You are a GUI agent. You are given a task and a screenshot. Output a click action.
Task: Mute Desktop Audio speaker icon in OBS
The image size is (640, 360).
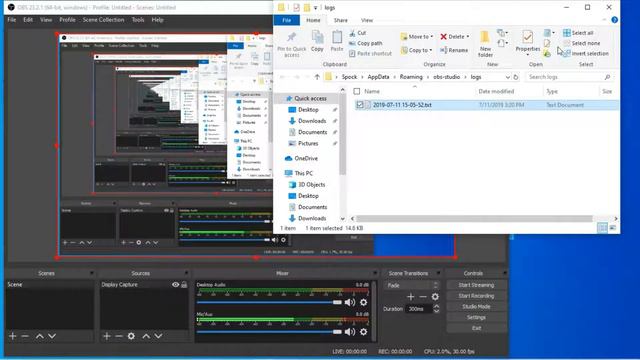pos(350,302)
